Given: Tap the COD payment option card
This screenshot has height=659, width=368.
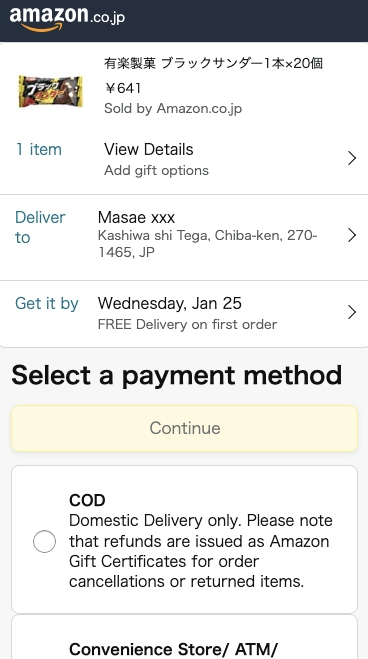Looking at the screenshot, I should point(184,540).
